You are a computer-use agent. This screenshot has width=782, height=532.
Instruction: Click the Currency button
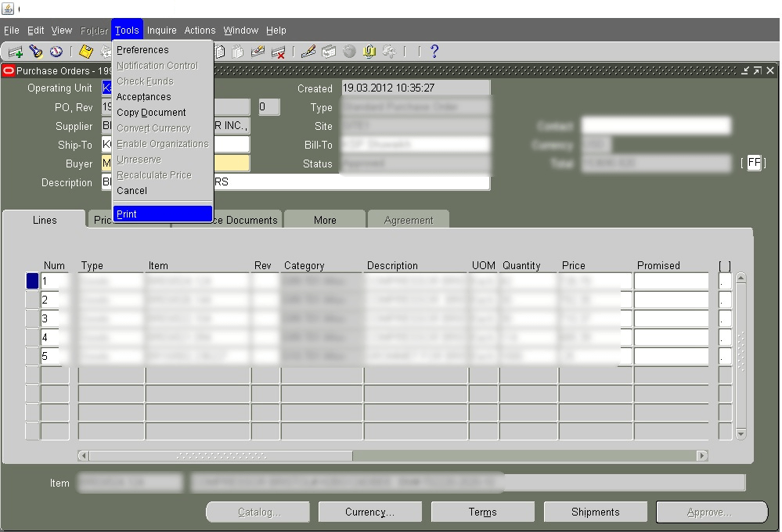pyautogui.click(x=369, y=512)
